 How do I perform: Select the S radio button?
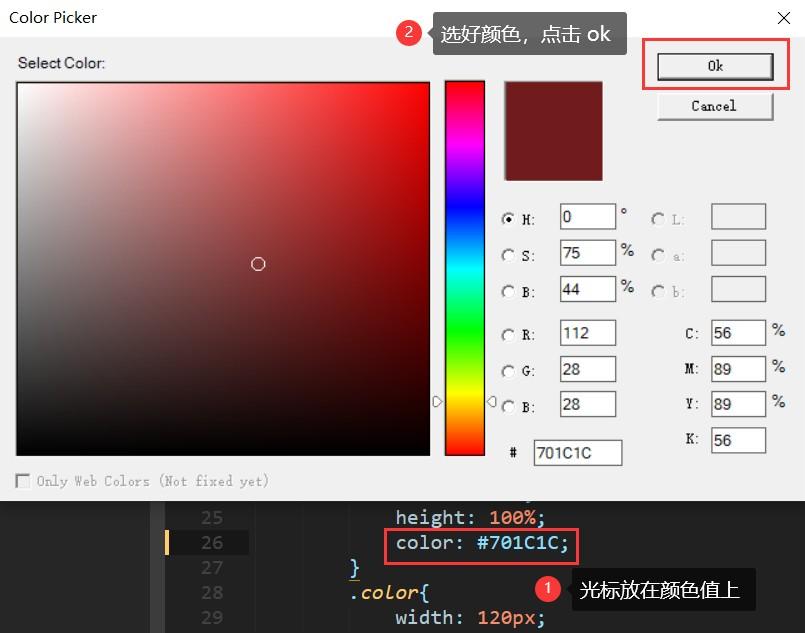tap(509, 253)
